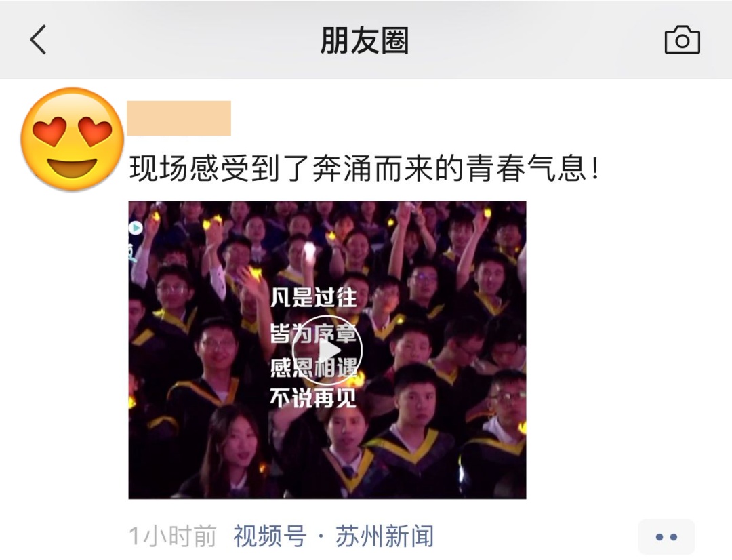Tap the heart-eyes emoji avatar

[x=72, y=139]
